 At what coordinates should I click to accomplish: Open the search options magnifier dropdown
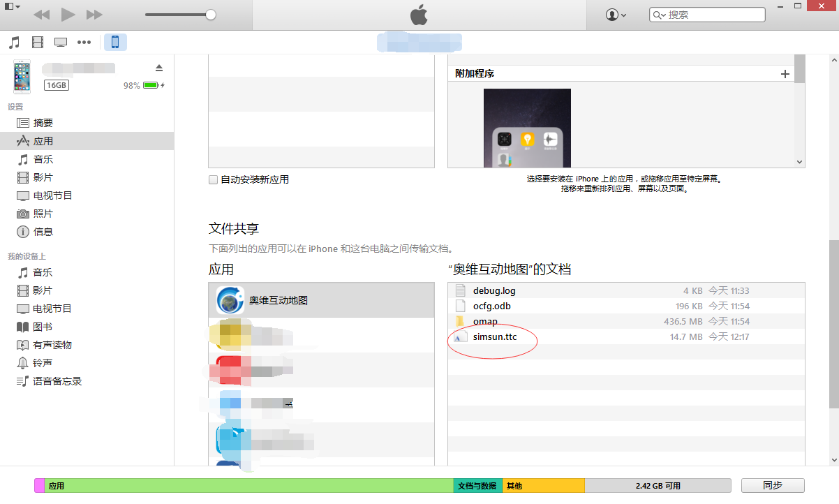point(659,15)
